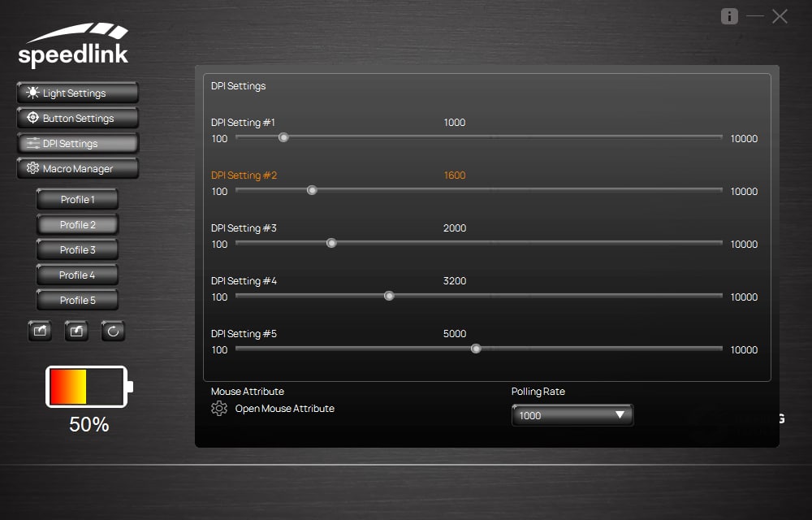Open the Light Settings section
Viewport: 812px width, 520px height.
pos(77,93)
